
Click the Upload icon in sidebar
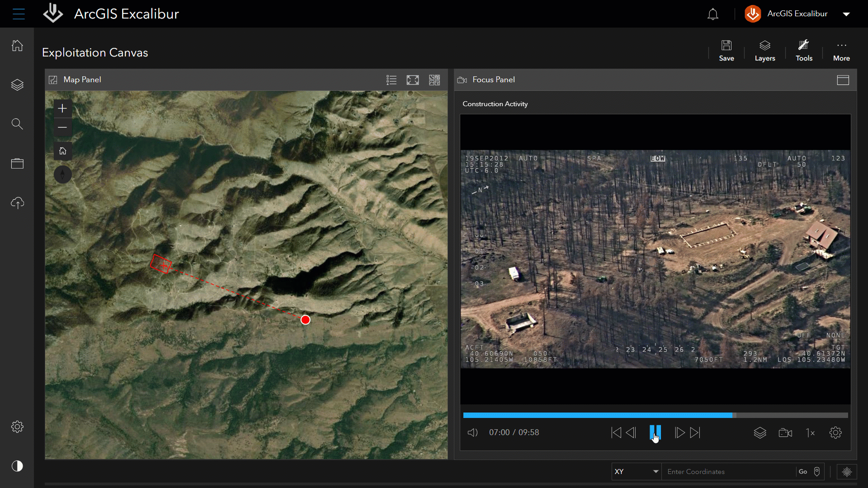coord(17,202)
